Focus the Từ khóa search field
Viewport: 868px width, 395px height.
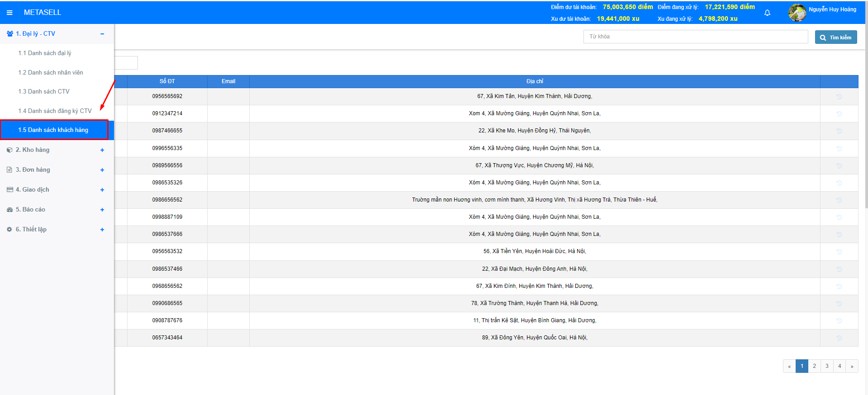pyautogui.click(x=695, y=37)
